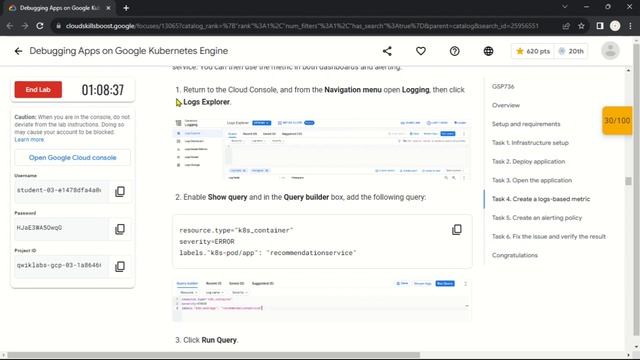Share this lab via share icon
Image resolution: width=640 pixels, height=360 pixels.
[x=387, y=51]
